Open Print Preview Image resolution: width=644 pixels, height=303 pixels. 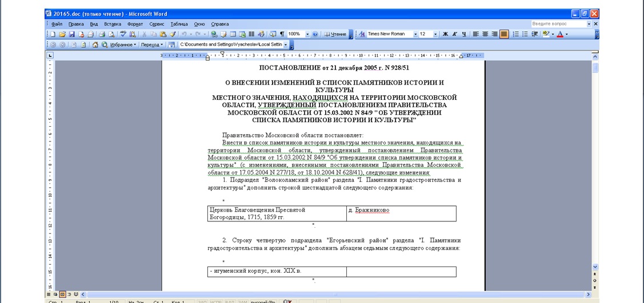pos(111,34)
